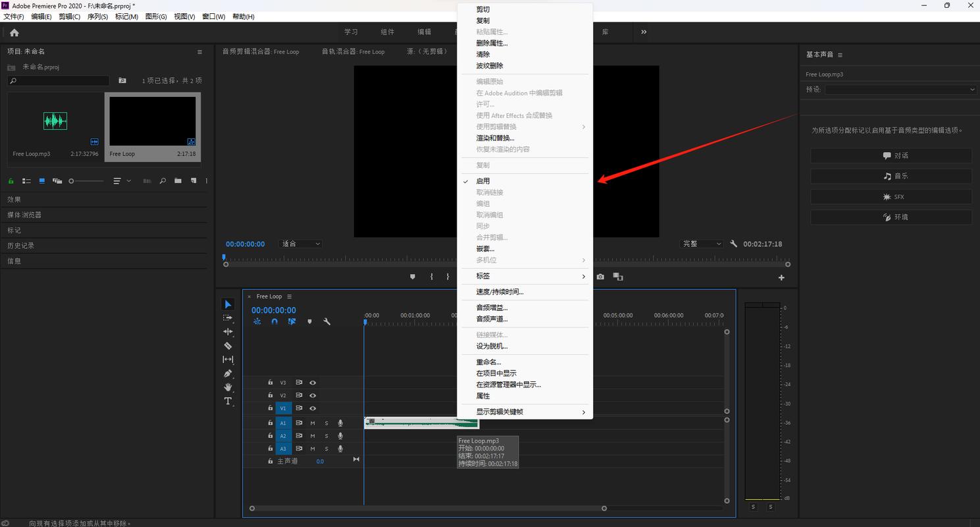Add a marker in the timeline panel
Image resolution: width=980 pixels, height=527 pixels.
coord(309,321)
